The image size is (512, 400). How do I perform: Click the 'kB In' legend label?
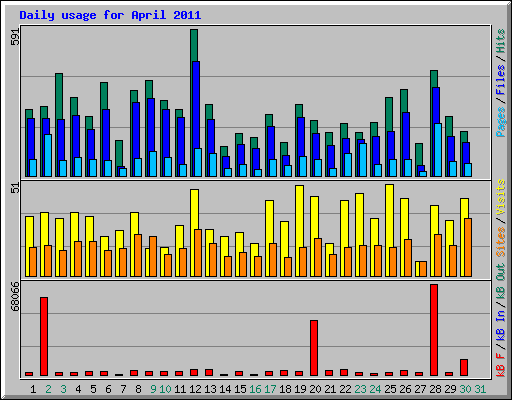tap(500, 326)
